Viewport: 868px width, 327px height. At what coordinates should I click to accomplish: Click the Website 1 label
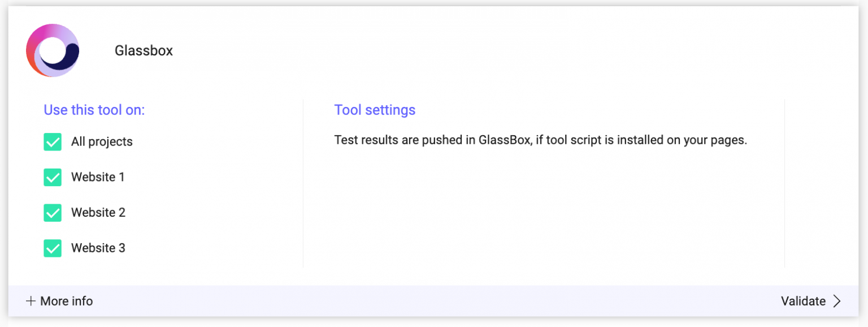point(98,177)
